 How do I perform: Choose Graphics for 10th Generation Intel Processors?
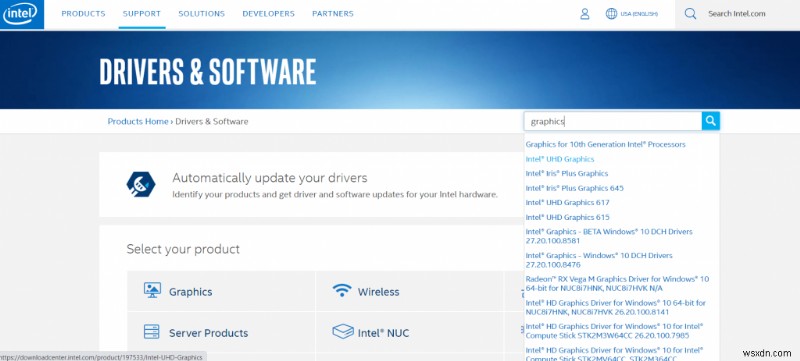606,144
